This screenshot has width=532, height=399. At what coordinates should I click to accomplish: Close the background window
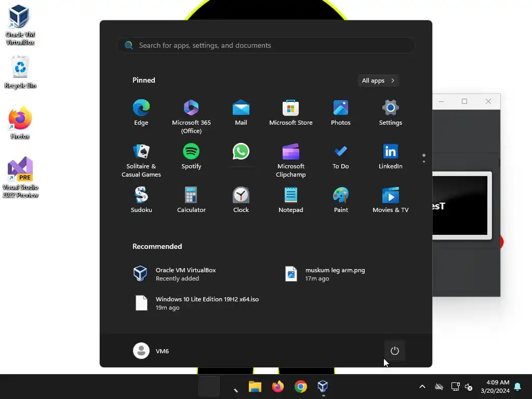click(x=488, y=101)
